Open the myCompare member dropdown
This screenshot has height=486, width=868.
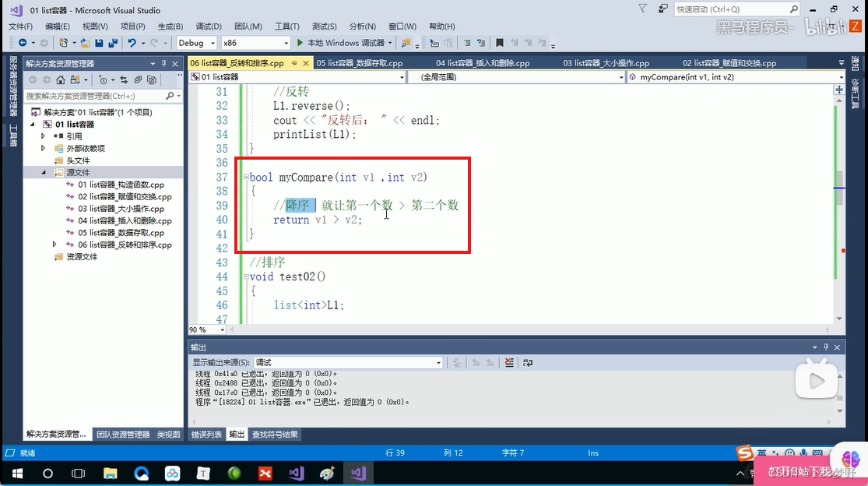pos(736,77)
